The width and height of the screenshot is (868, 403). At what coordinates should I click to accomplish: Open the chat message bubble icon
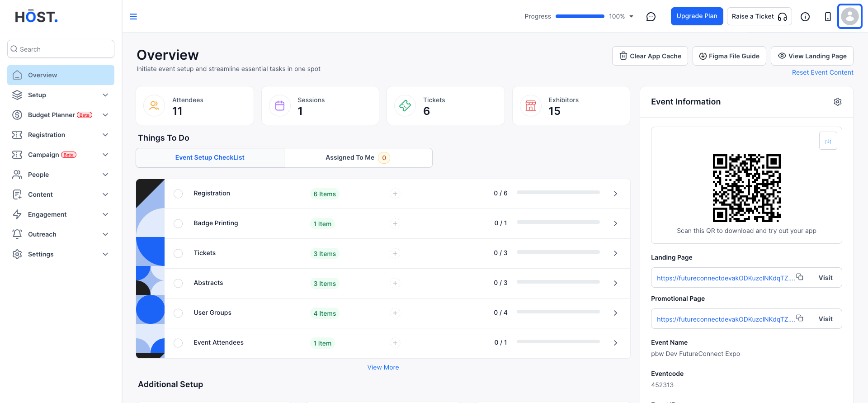coord(651,17)
